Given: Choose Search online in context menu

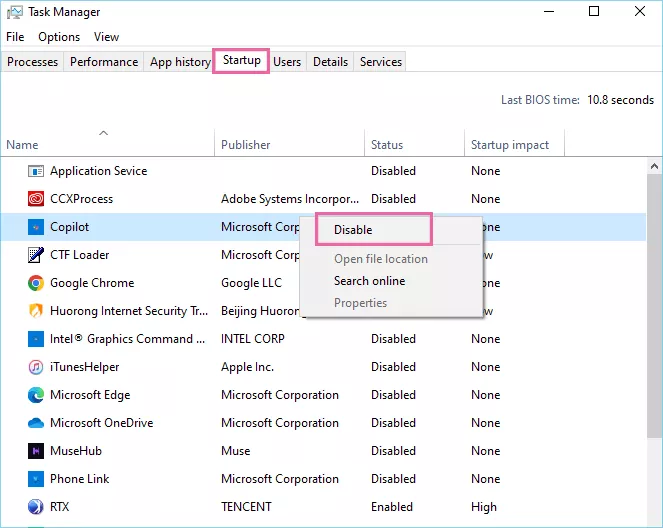Looking at the screenshot, I should 370,281.
